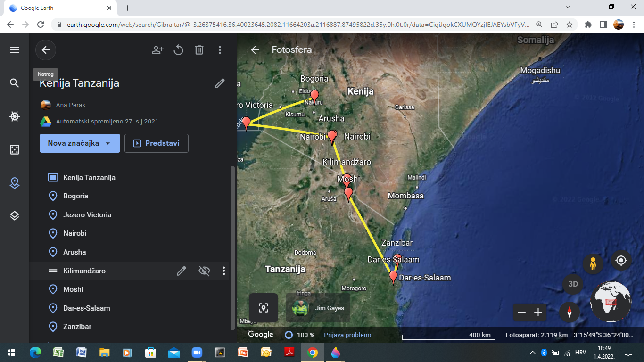The width and height of the screenshot is (644, 362).
Task: Click the I'm Feeling Lucky dice icon
Action: [x=15, y=150]
